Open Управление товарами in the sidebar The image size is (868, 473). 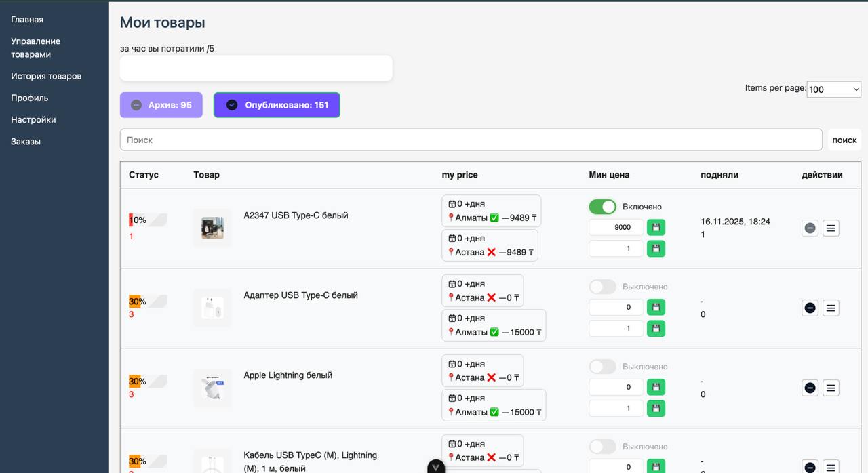click(35, 48)
